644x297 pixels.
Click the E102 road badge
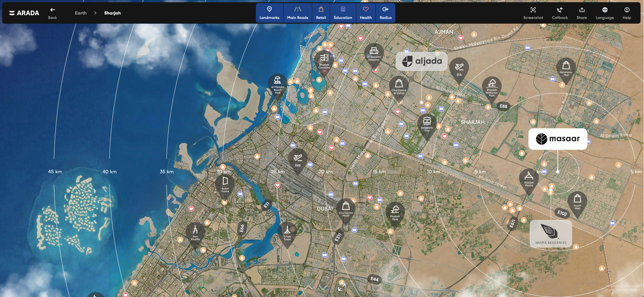point(562,213)
